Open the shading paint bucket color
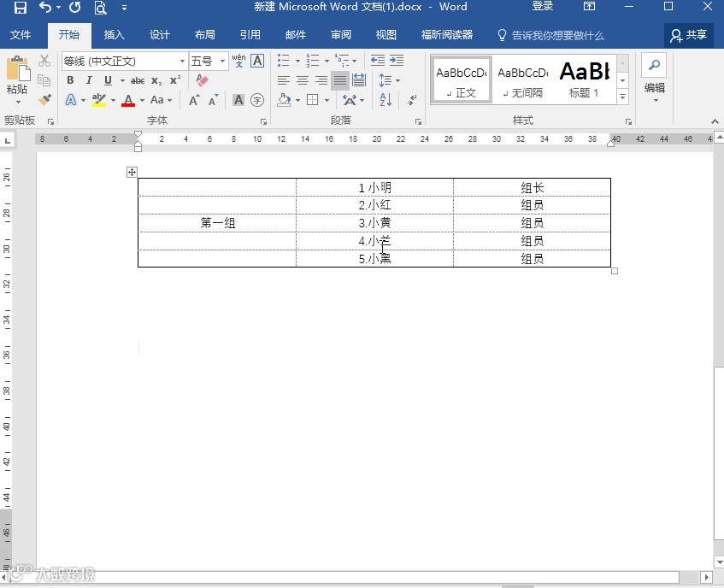The image size is (724, 588). click(x=284, y=100)
